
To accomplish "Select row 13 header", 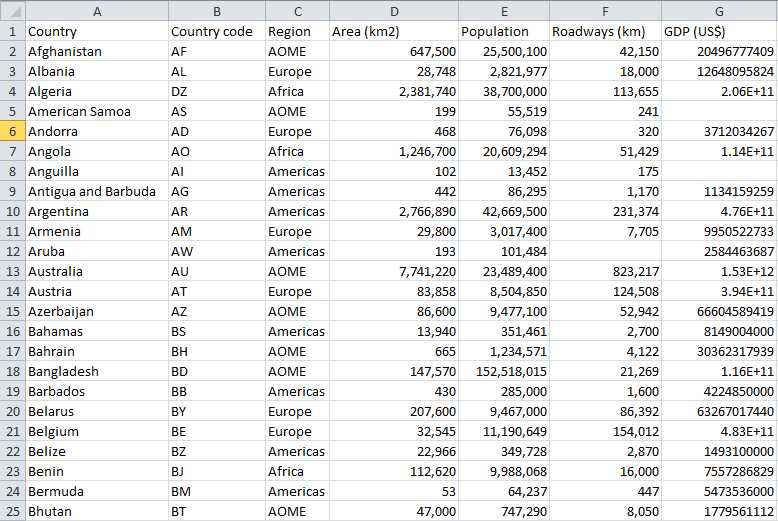I will [12, 271].
